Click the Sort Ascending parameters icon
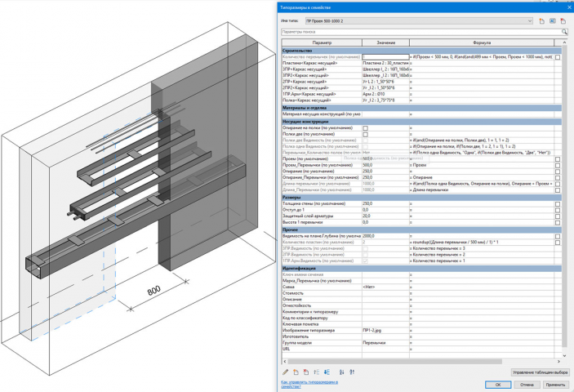The width and height of the screenshot is (574, 392). click(x=341, y=372)
